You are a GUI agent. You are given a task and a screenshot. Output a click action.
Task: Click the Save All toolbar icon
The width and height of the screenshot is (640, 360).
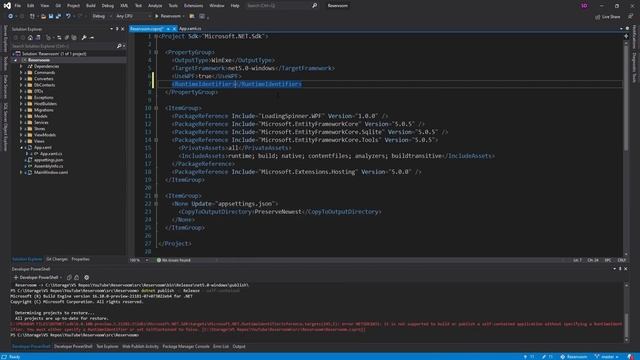click(x=58, y=16)
